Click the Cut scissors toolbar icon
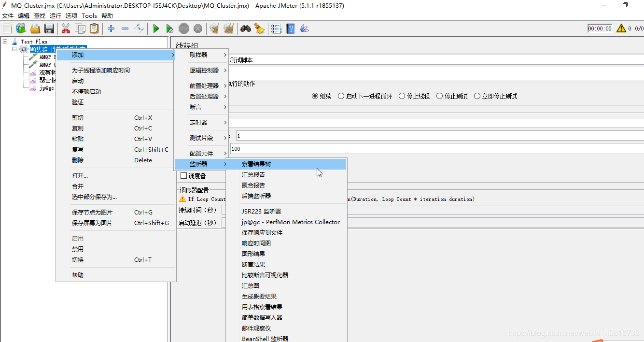The width and height of the screenshot is (644, 342). pyautogui.click(x=66, y=28)
